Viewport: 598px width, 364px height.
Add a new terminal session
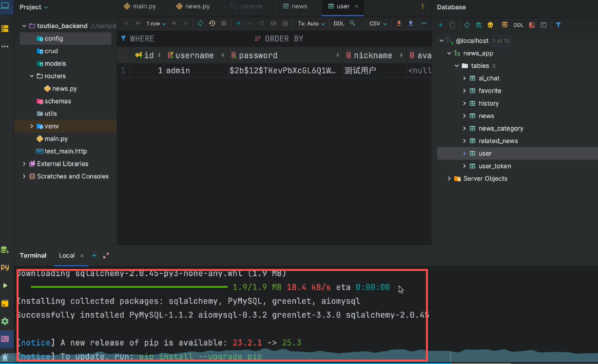(x=94, y=255)
